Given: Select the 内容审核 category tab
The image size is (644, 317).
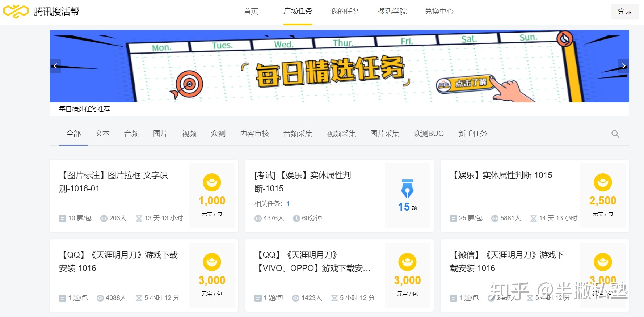Looking at the screenshot, I should [254, 134].
